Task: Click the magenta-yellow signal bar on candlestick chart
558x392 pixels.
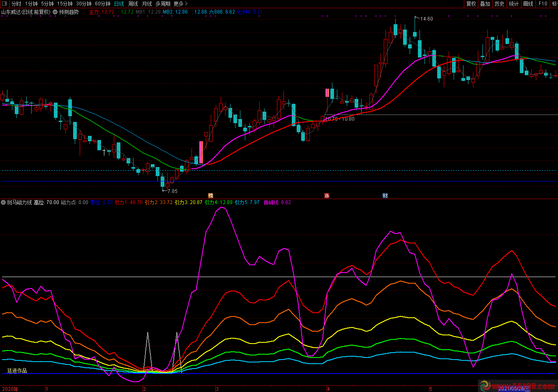Action: coord(201,152)
